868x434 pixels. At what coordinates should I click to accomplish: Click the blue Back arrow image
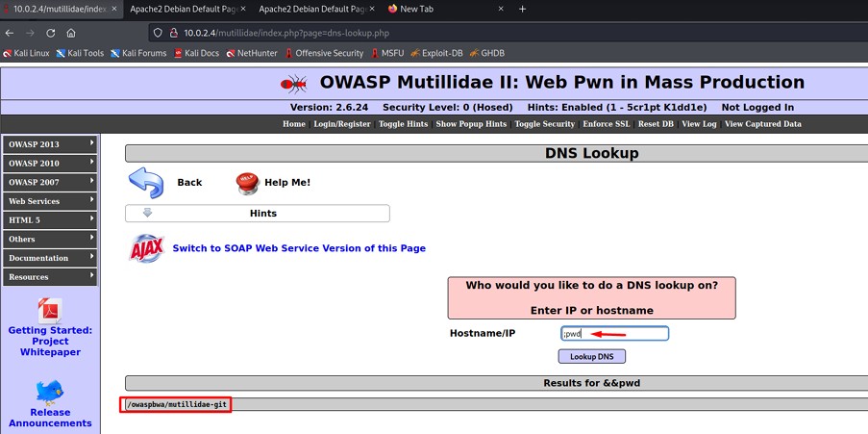146,183
